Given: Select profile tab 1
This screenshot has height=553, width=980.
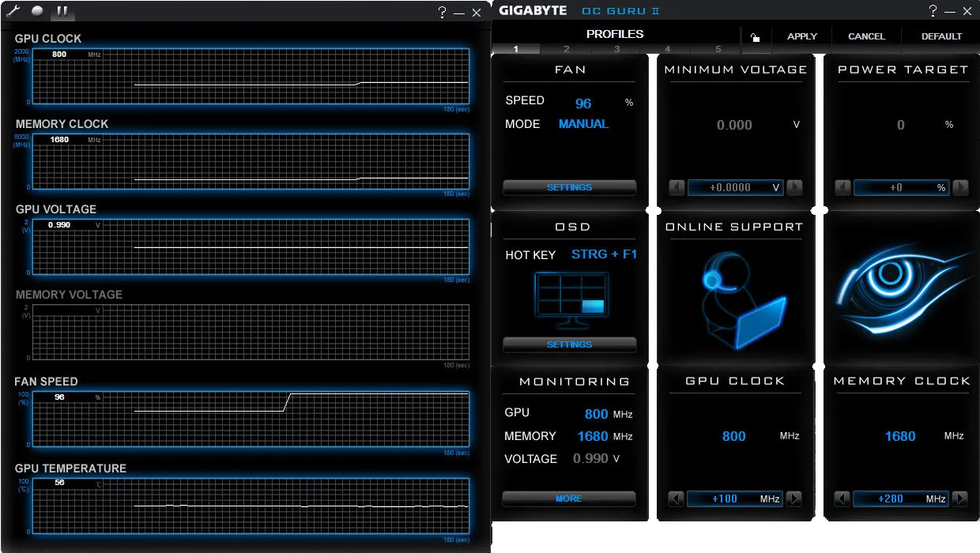Looking at the screenshot, I should click(516, 49).
